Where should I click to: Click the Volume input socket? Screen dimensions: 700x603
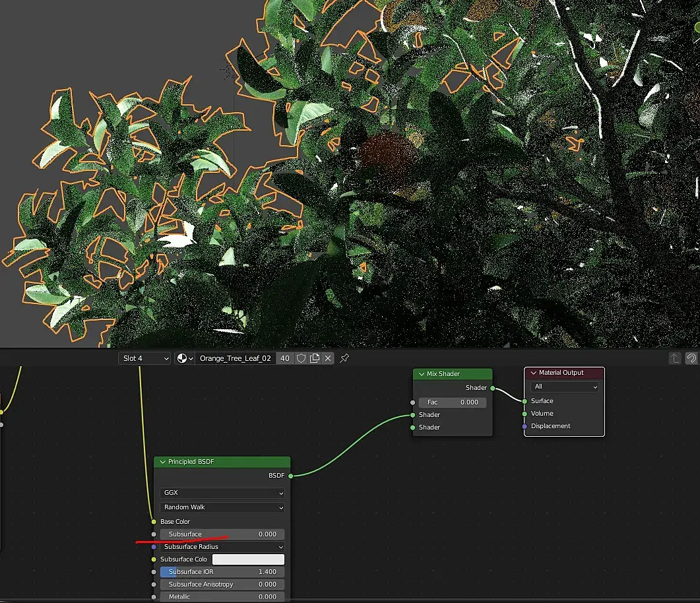[x=525, y=414]
